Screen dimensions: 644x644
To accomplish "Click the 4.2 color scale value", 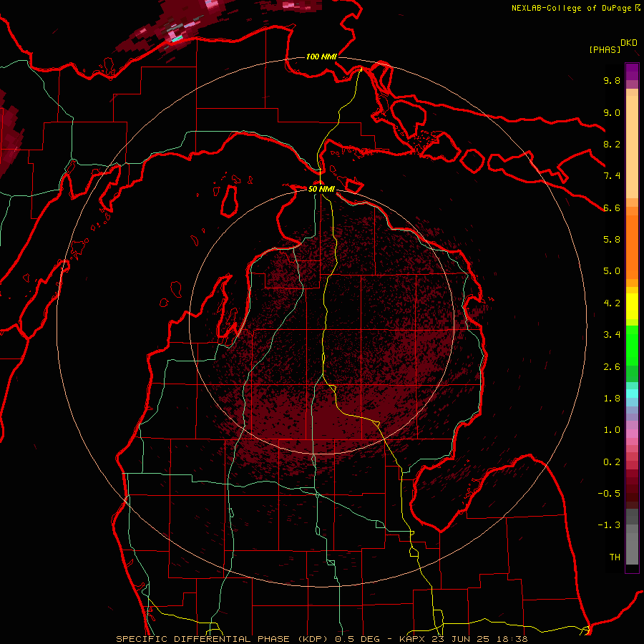I will 612,303.
